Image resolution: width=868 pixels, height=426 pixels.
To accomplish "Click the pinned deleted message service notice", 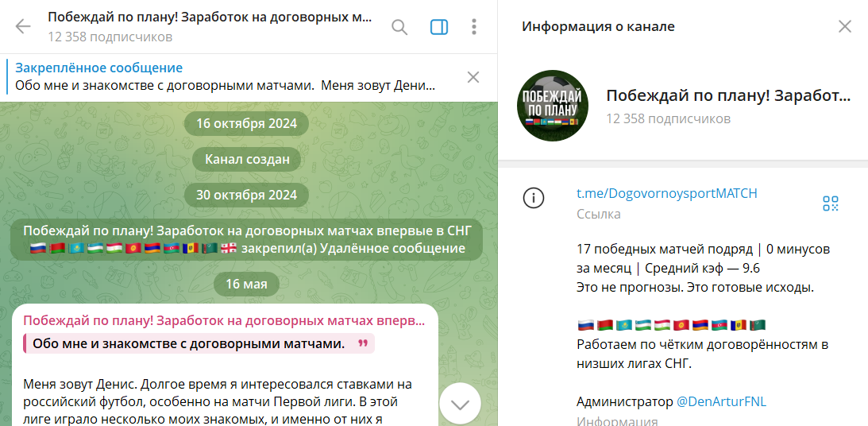I will point(246,240).
